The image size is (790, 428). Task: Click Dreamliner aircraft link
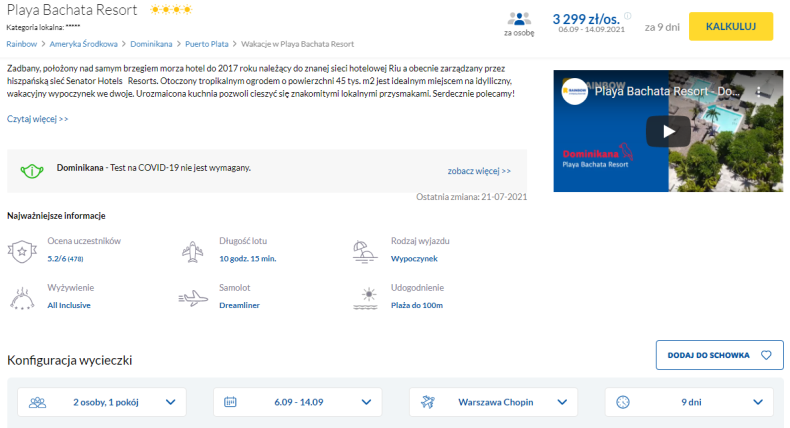point(239,305)
